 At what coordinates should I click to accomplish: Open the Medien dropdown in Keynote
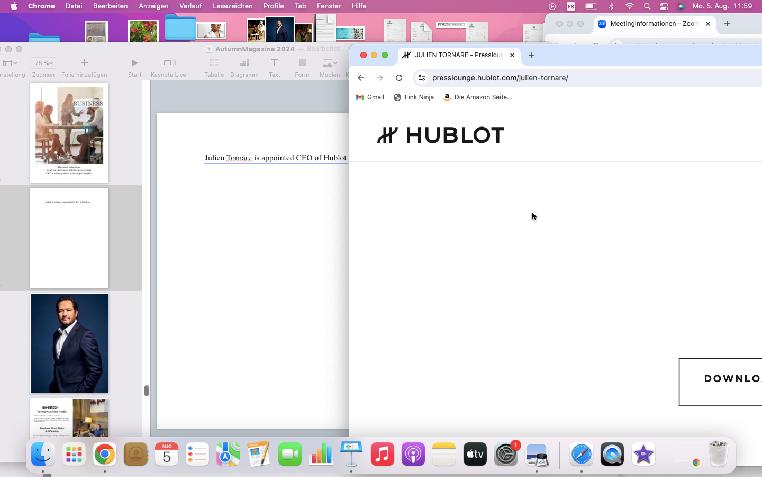tap(329, 68)
